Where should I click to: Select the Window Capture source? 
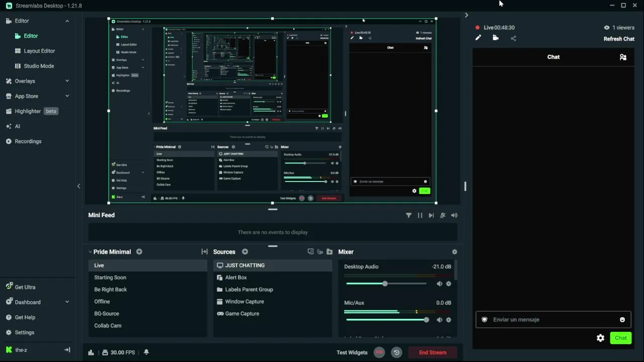(x=273, y=302)
